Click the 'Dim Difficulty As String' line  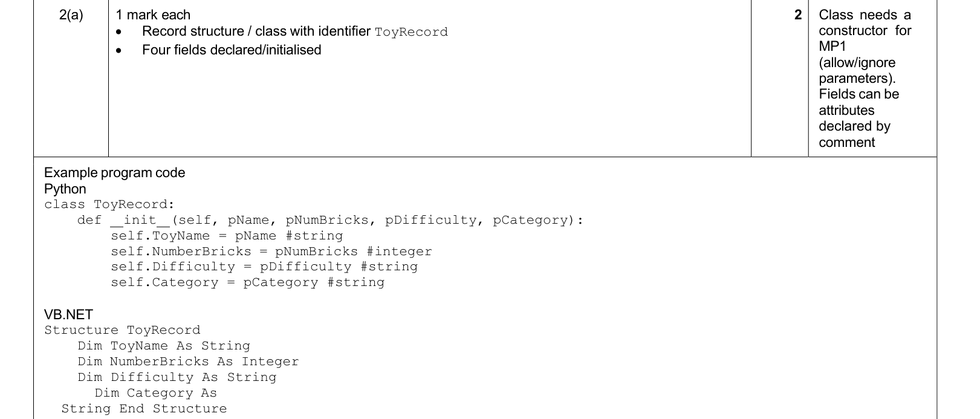(177, 377)
